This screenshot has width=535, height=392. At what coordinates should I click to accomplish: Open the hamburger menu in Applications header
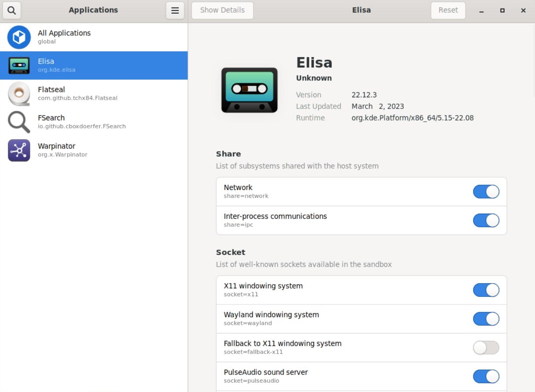[x=175, y=10]
